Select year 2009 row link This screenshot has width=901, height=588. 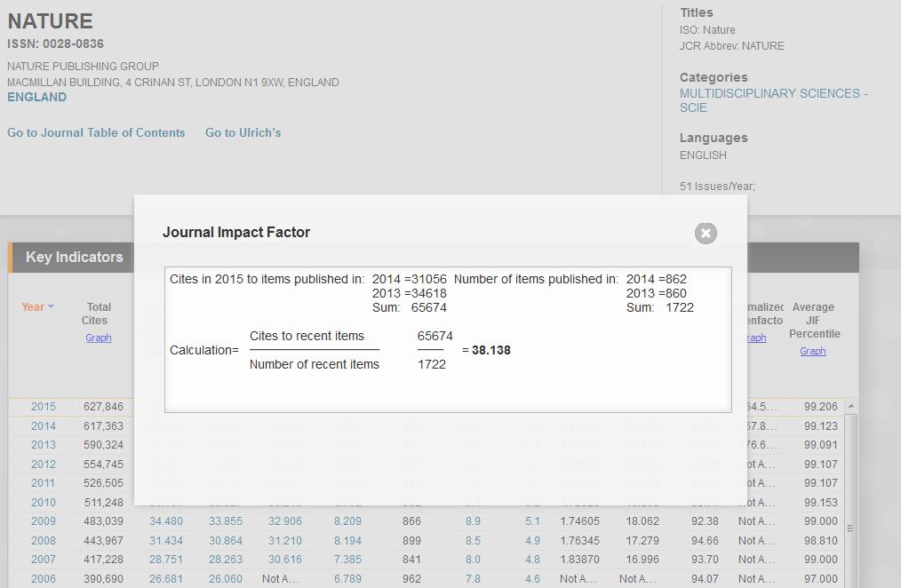pos(44,521)
